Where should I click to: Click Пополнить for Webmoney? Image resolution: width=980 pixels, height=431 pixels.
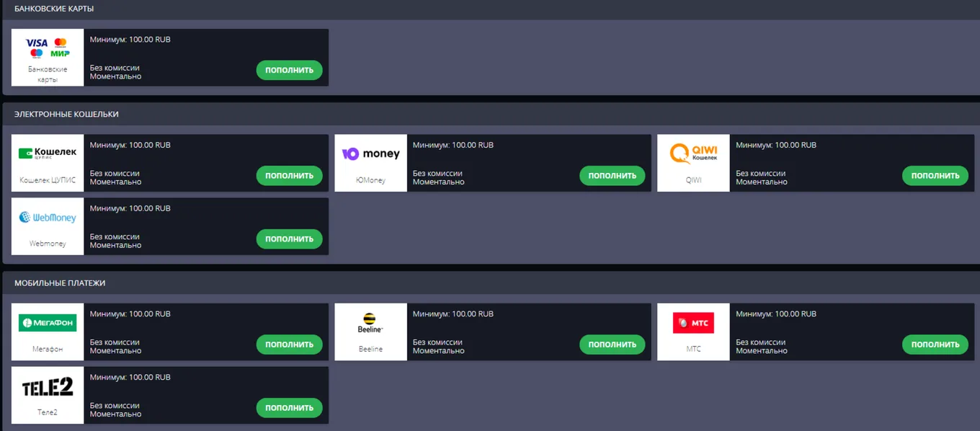pos(289,239)
